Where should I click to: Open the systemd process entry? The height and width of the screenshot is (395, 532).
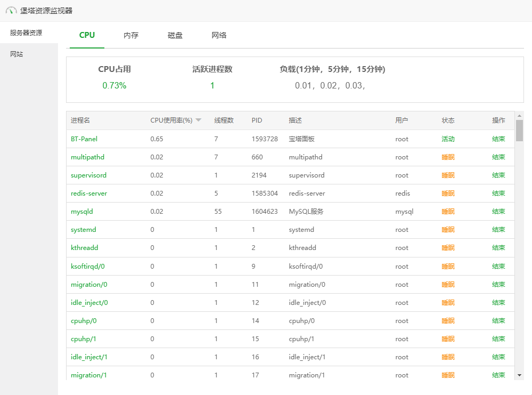pos(83,230)
